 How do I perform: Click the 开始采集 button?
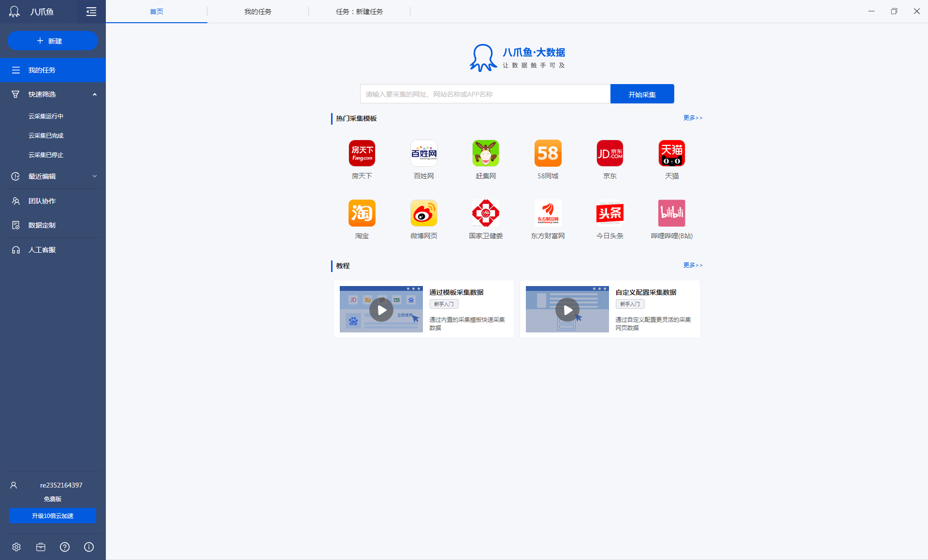coord(642,94)
